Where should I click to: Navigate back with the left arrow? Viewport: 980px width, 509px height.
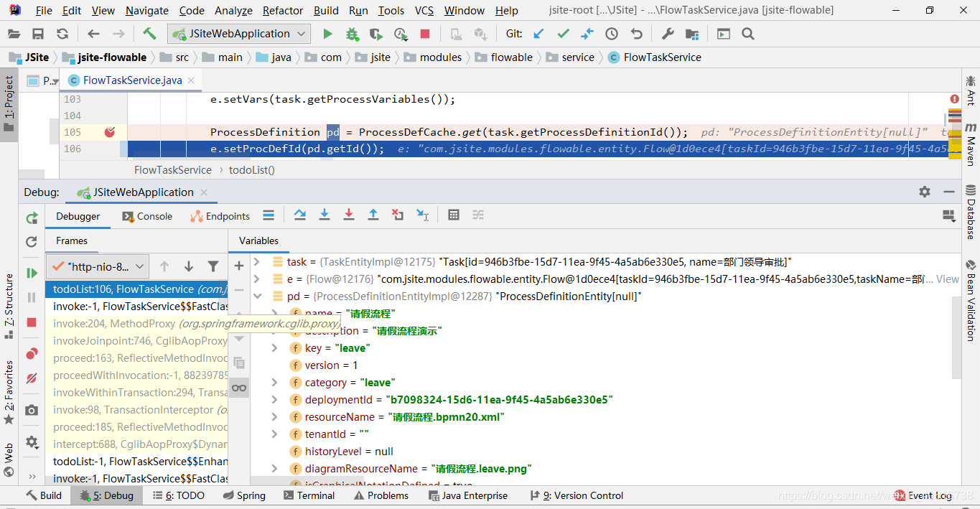[93, 34]
